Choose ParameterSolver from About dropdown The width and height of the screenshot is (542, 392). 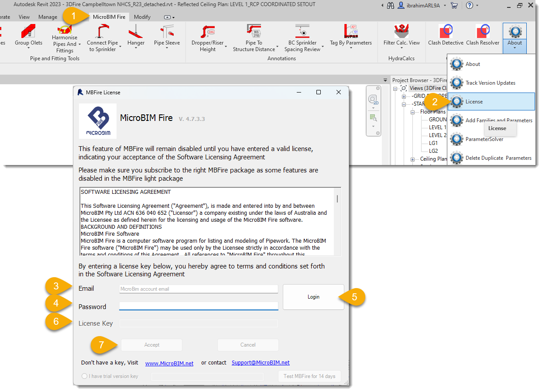(491, 139)
